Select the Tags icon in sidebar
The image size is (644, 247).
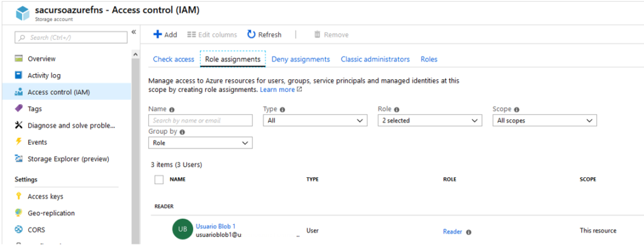click(18, 109)
